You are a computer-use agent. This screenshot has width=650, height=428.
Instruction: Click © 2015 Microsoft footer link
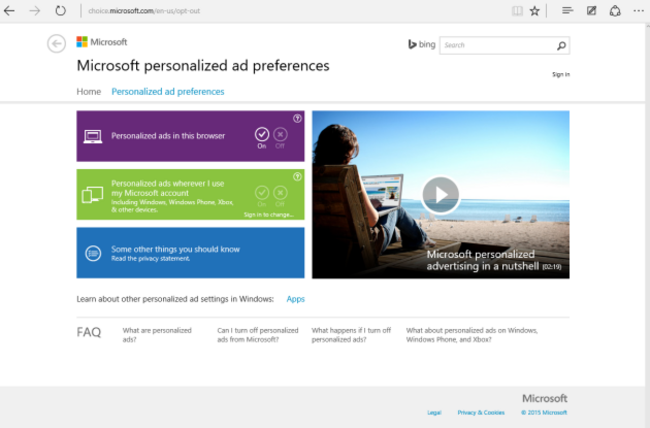click(x=544, y=413)
